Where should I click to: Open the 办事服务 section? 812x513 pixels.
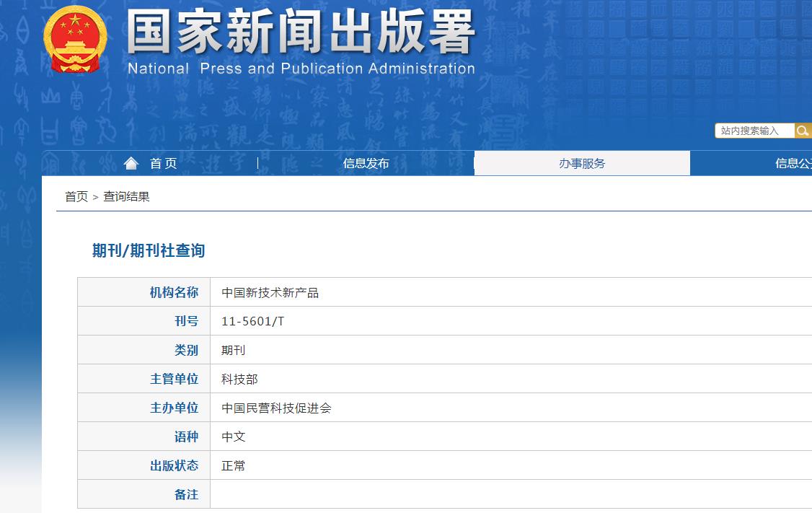point(581,162)
